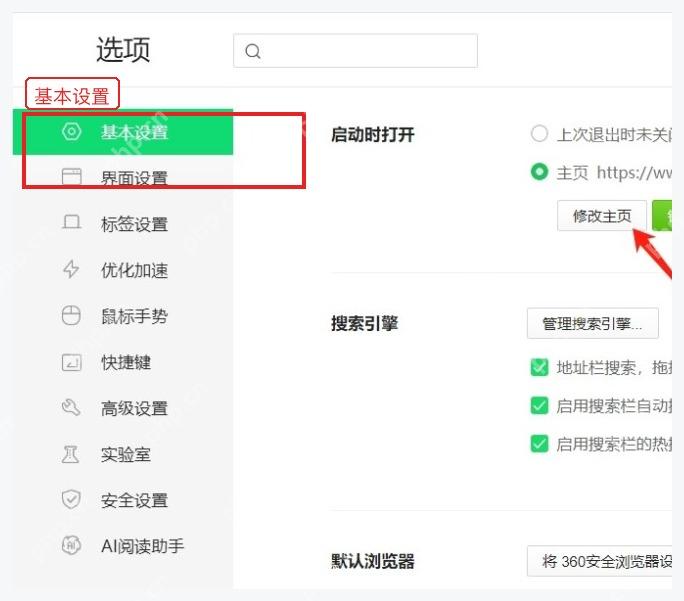Open 安全设置 section
This screenshot has height=601, width=684.
pyautogui.click(x=123, y=500)
